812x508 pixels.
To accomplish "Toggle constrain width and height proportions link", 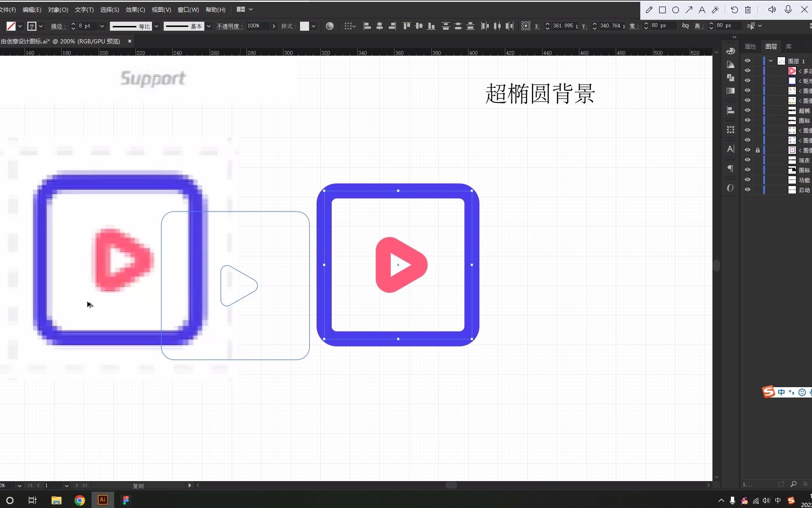I will click(686, 26).
